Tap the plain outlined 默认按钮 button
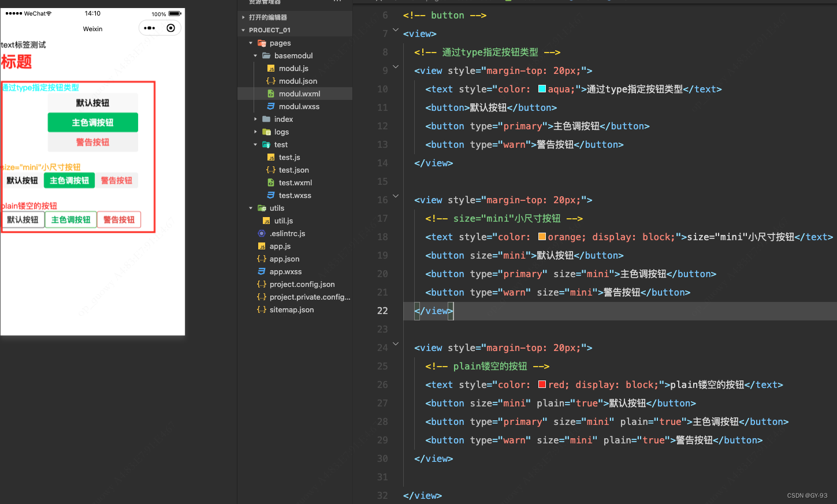This screenshot has height=504, width=837. click(23, 220)
